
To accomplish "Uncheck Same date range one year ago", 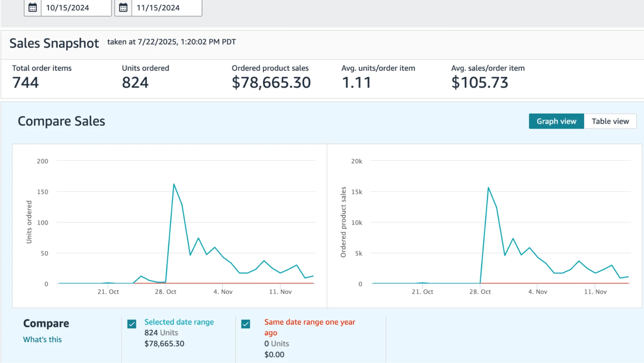I will click(246, 324).
